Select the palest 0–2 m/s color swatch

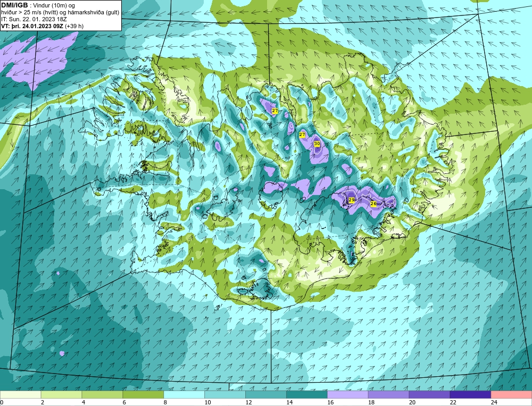(x=20, y=395)
